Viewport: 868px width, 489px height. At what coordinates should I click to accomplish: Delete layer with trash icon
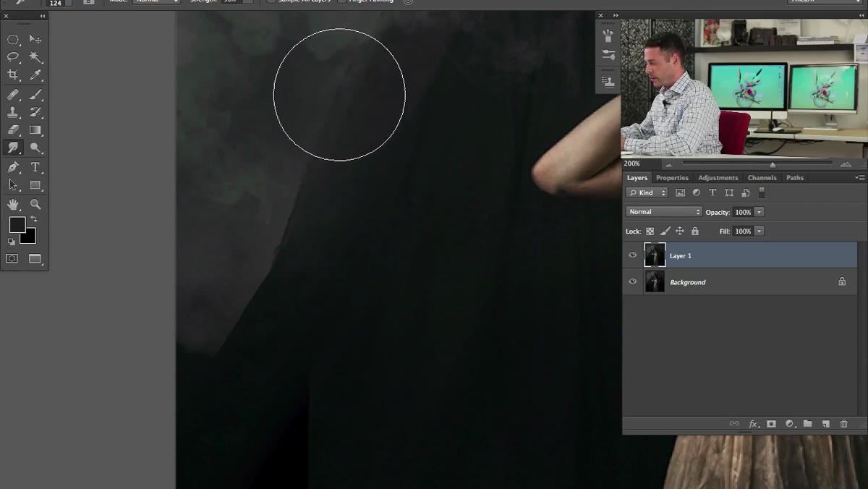coord(843,424)
